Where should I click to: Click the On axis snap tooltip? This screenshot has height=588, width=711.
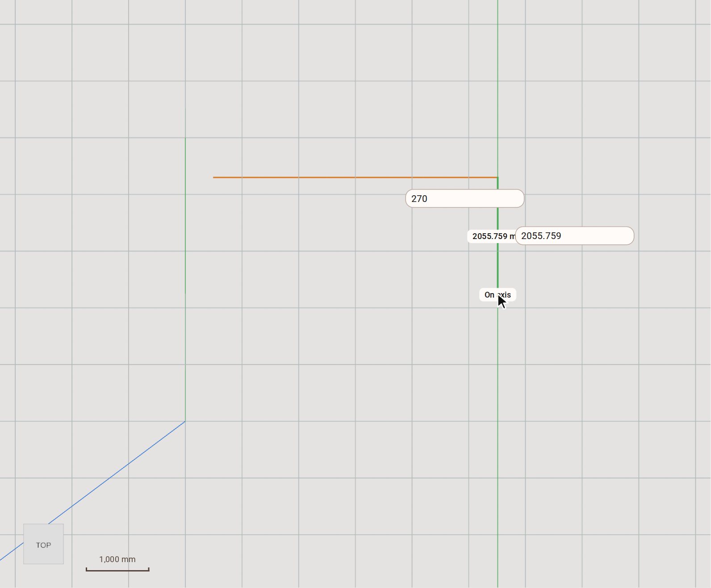pos(498,295)
